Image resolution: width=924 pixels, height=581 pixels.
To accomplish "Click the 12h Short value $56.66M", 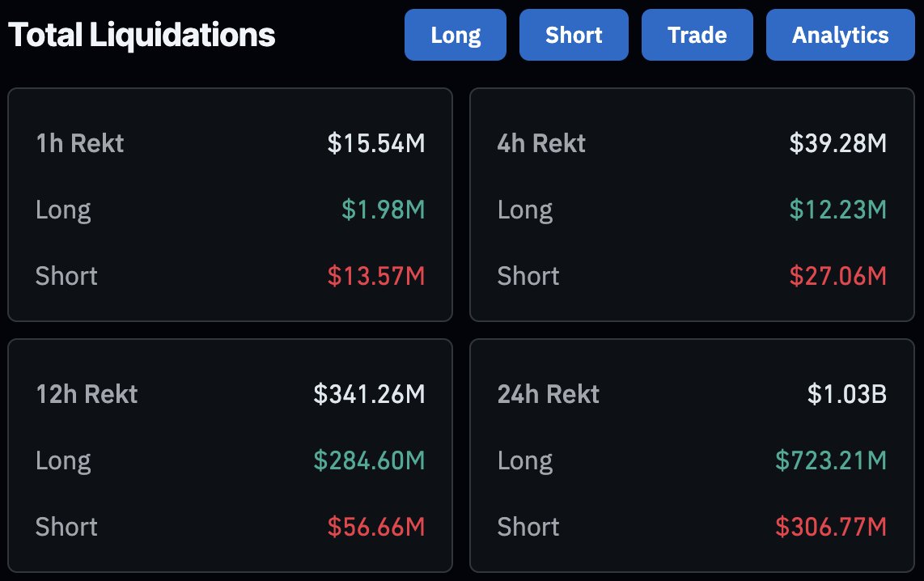I will tap(376, 527).
